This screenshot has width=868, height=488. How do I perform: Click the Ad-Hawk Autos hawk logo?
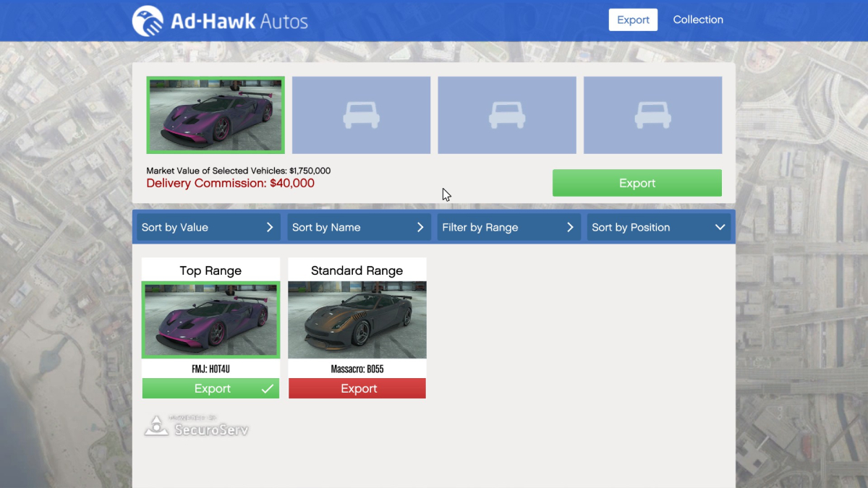coord(148,21)
